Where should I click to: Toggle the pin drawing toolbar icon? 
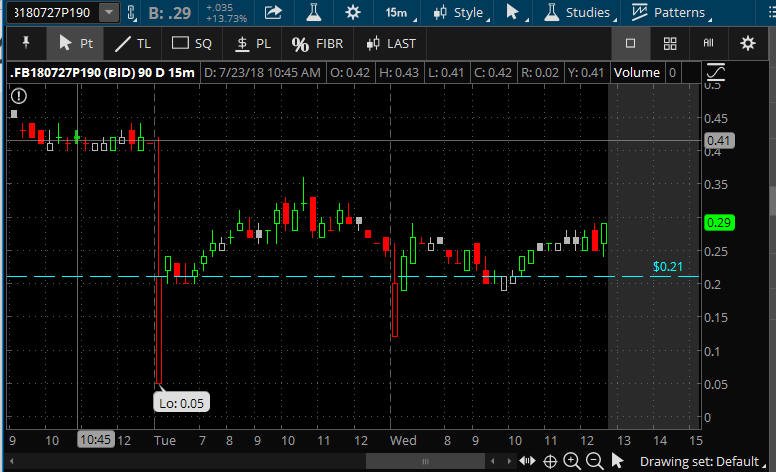[x=26, y=43]
